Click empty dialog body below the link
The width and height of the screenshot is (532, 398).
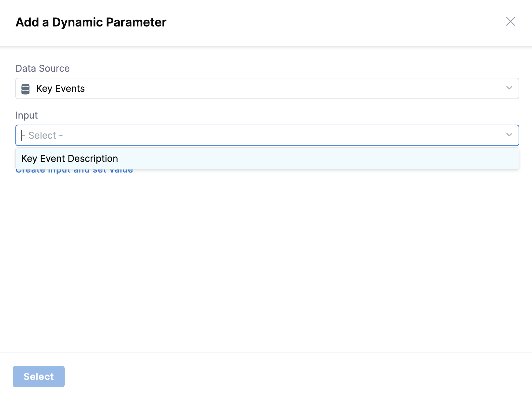[266, 261]
